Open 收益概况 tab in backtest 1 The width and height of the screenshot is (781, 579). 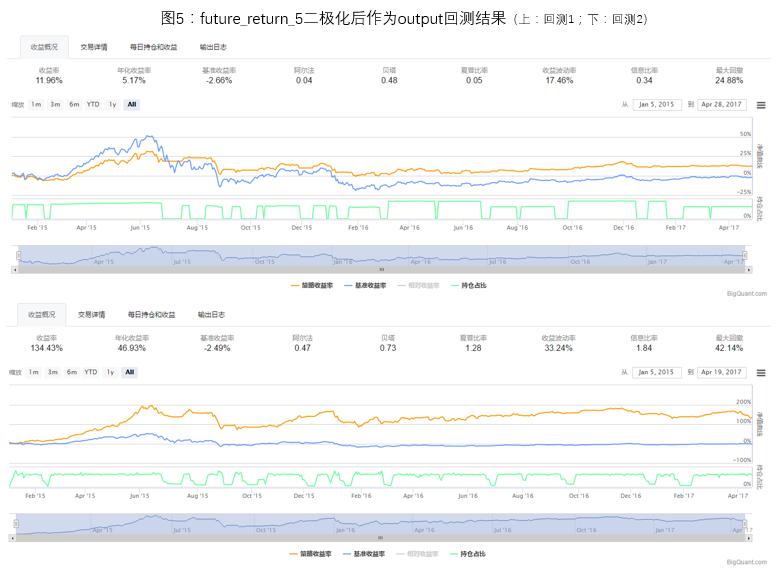[x=44, y=47]
